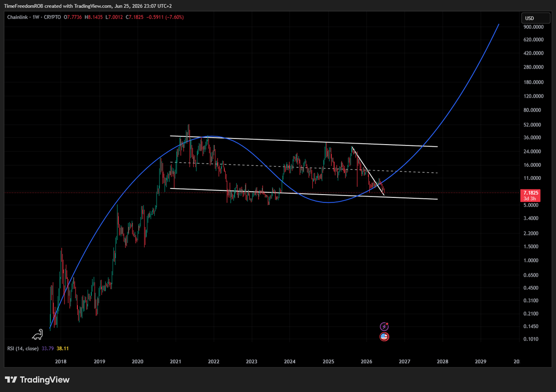Select the Chainlink symbol title
Image resolution: width=556 pixels, height=392 pixels.
tap(17, 17)
